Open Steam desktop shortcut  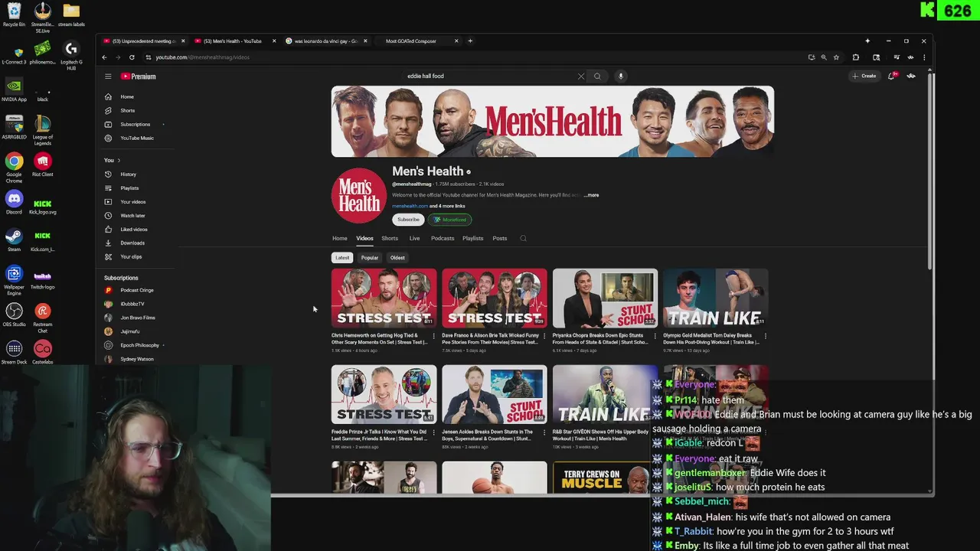click(x=14, y=240)
